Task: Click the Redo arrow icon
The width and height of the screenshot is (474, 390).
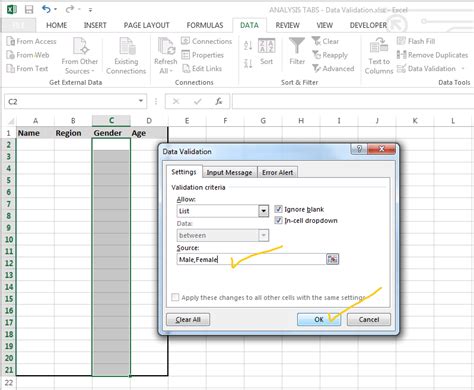Action: point(70,9)
